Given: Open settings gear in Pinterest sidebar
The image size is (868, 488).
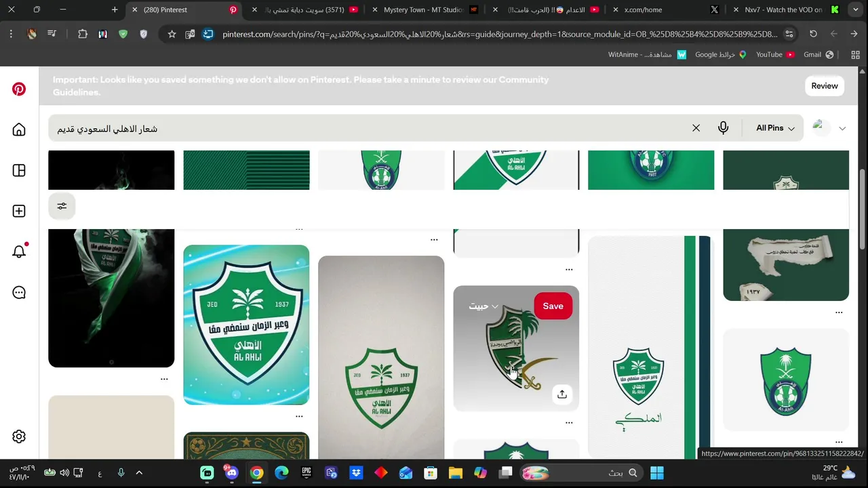Looking at the screenshot, I should tap(19, 437).
